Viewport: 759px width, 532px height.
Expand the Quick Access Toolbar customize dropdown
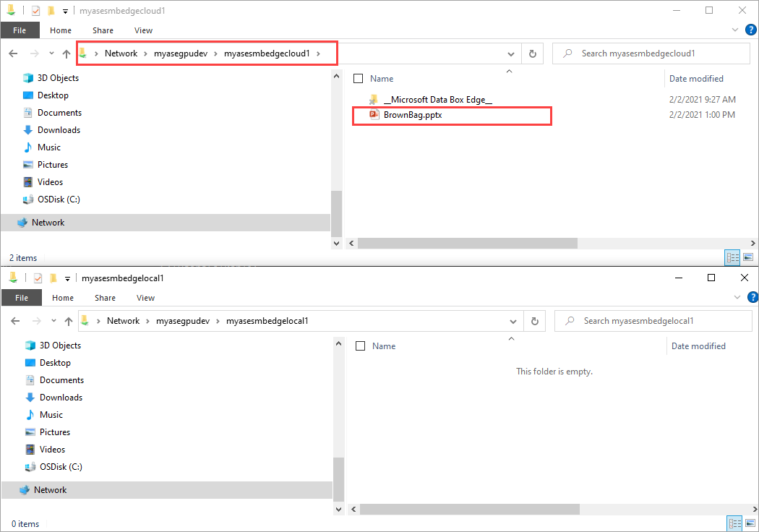[65, 10]
